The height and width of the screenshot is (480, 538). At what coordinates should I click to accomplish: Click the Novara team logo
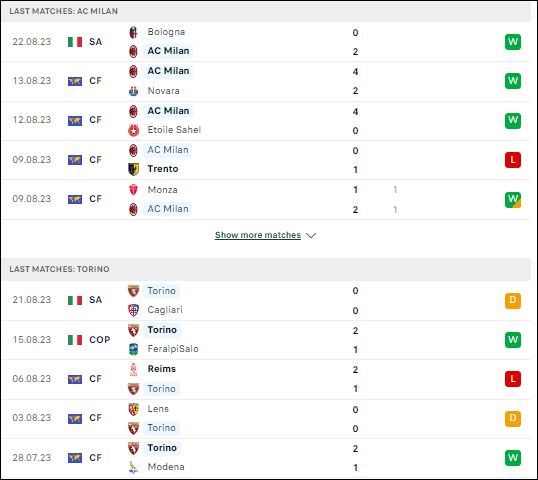[x=133, y=91]
